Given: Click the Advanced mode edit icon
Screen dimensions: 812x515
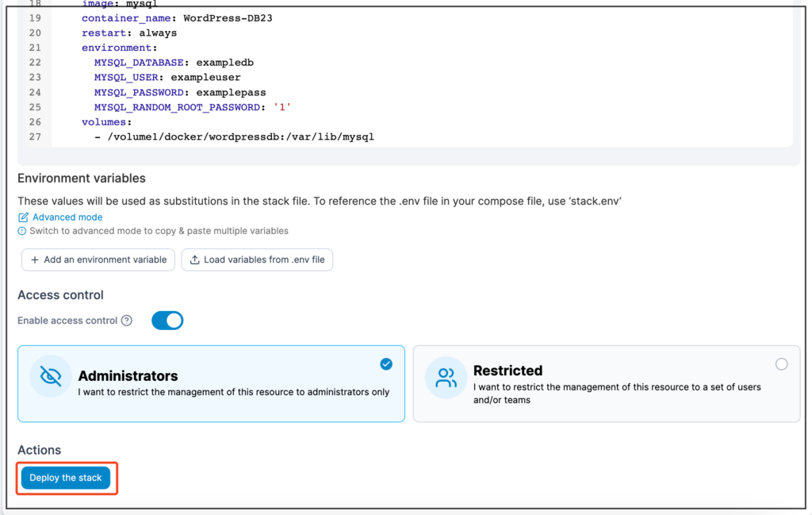Looking at the screenshot, I should click(x=23, y=217).
